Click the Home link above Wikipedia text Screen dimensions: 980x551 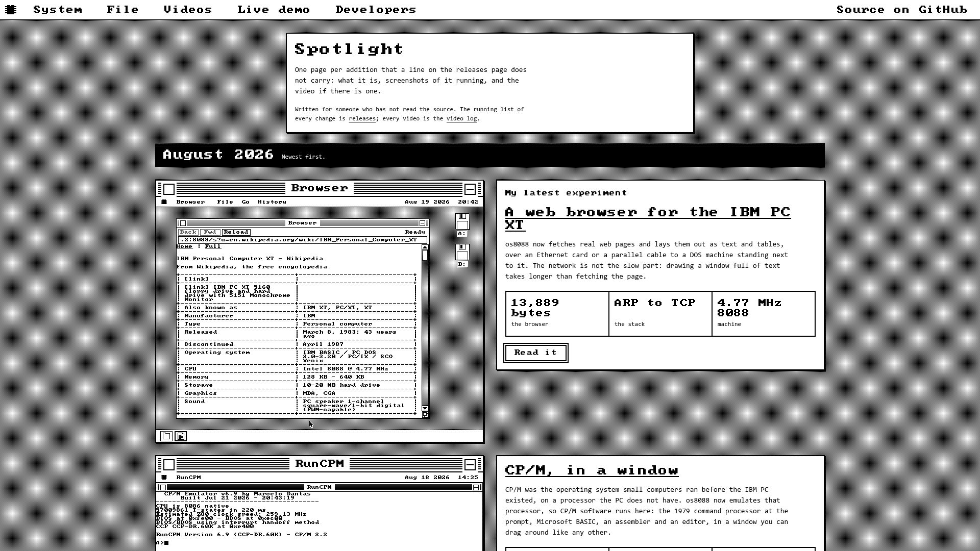(184, 246)
